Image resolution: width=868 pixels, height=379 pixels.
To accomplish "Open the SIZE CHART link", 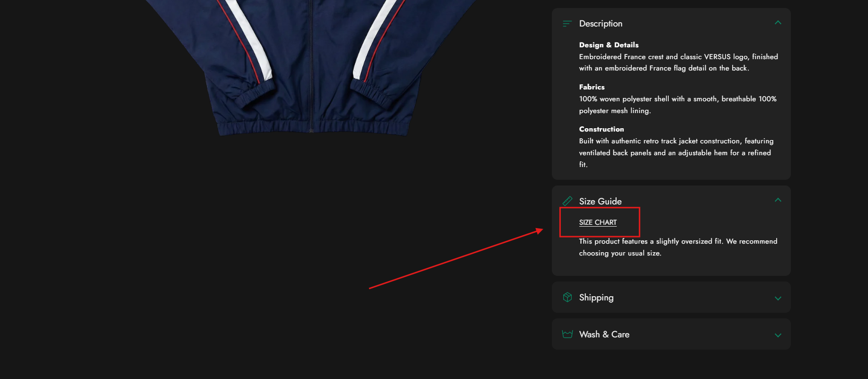I will (x=598, y=222).
